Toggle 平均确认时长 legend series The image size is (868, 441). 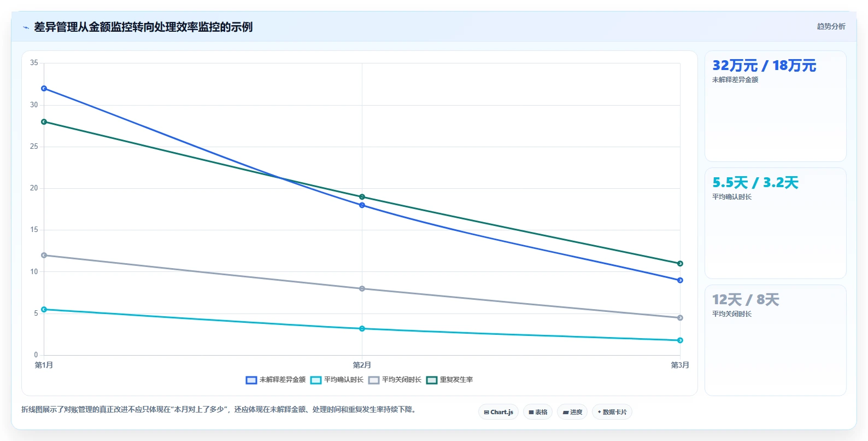[337, 380]
